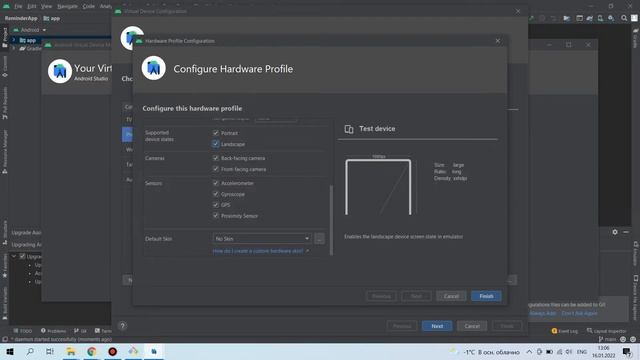
Task: Hide the build panel with minimize icon
Action: click(x=626, y=232)
